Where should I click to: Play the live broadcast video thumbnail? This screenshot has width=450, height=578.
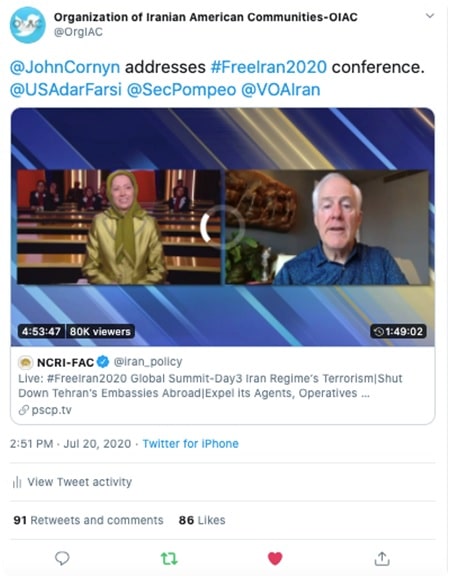click(x=223, y=227)
